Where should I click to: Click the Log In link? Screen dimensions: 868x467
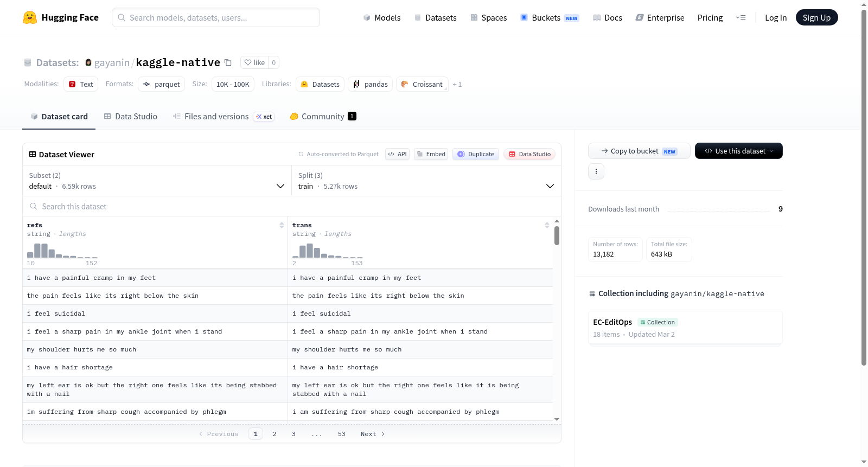[x=776, y=17]
